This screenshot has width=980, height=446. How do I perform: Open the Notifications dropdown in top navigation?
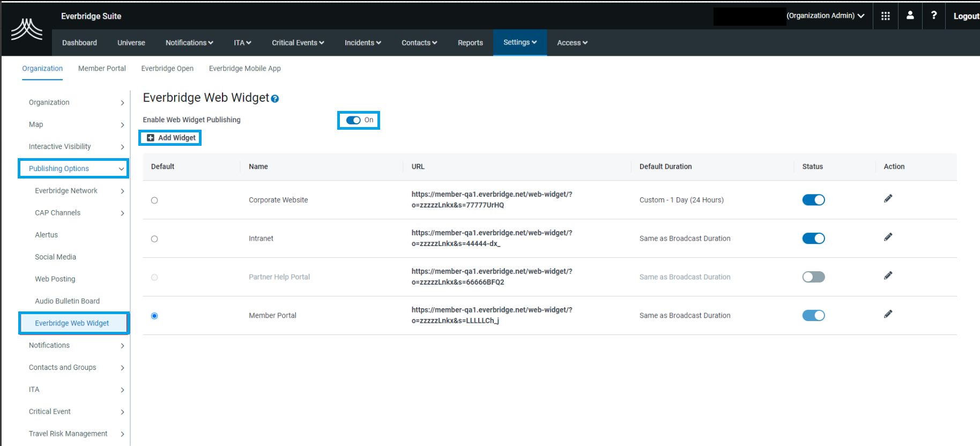click(189, 43)
